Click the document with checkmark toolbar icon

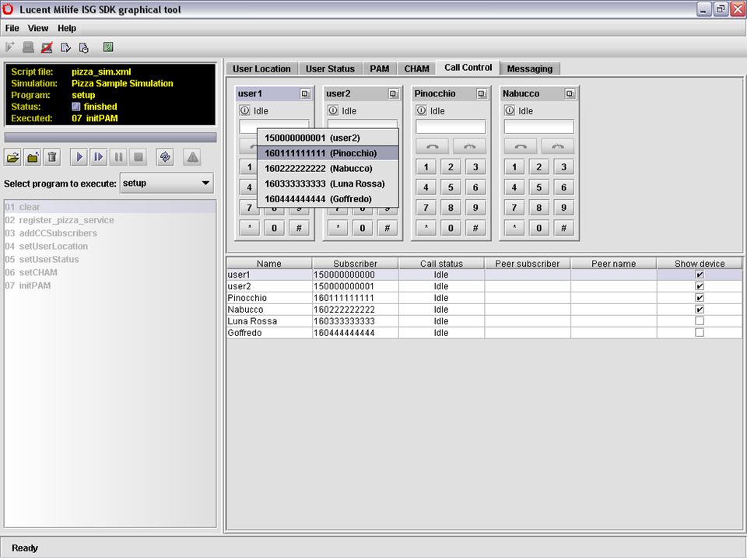click(x=65, y=47)
